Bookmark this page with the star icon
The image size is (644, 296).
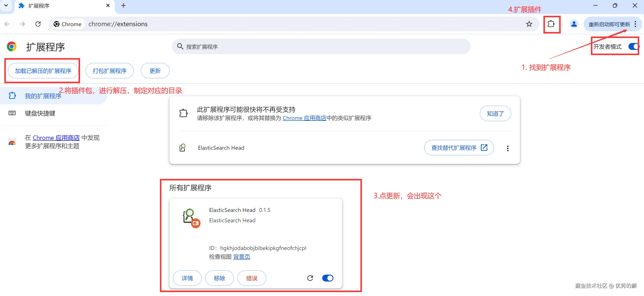pos(529,24)
